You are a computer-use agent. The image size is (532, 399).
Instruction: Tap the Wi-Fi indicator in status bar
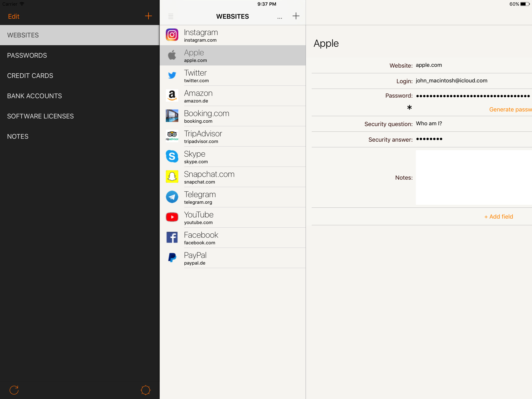click(x=22, y=4)
